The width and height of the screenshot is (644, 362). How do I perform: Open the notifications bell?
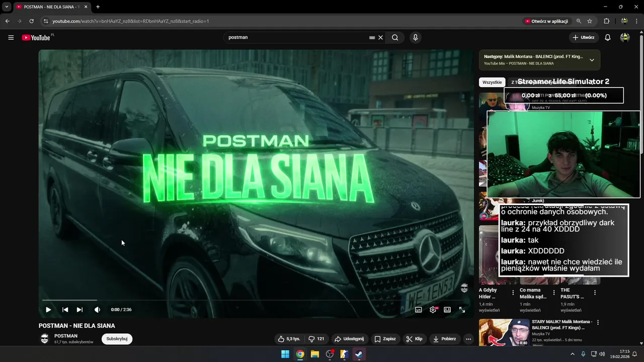pos(608,37)
